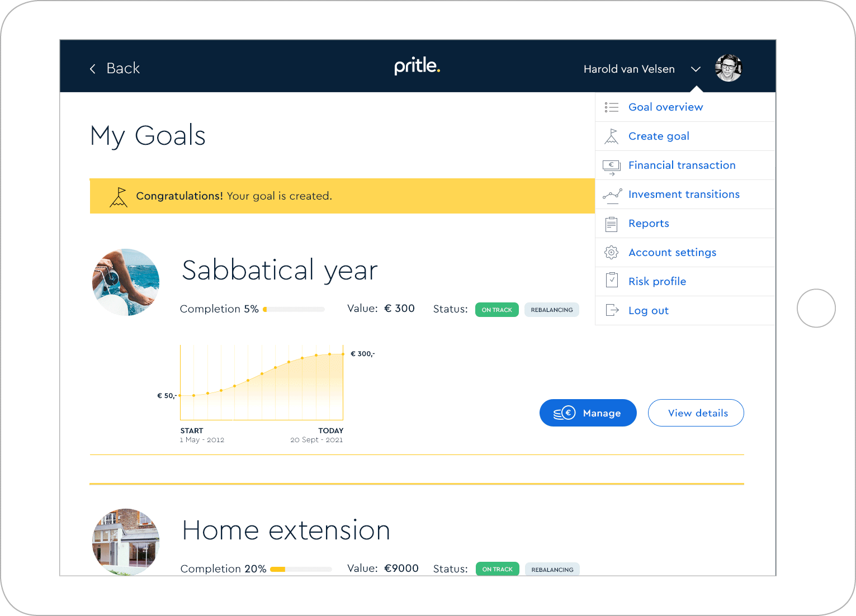The height and width of the screenshot is (616, 856).
Task: Click the Goal overview list icon
Action: 611,107
